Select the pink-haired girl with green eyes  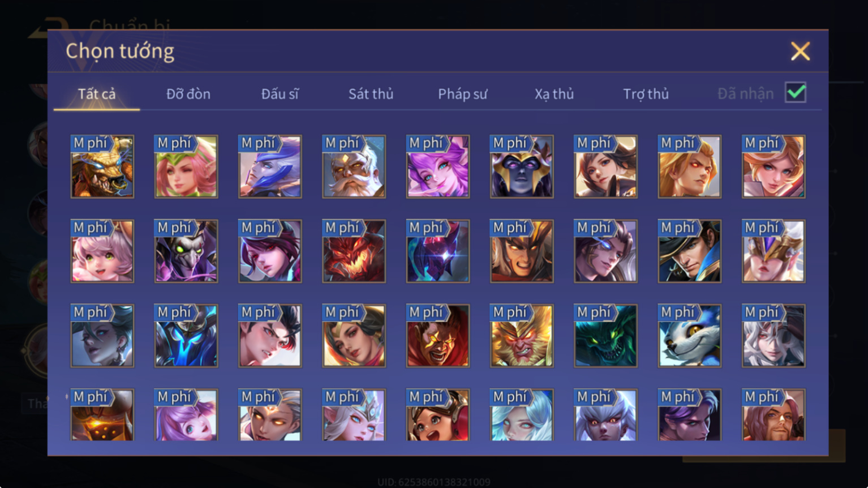[102, 251]
